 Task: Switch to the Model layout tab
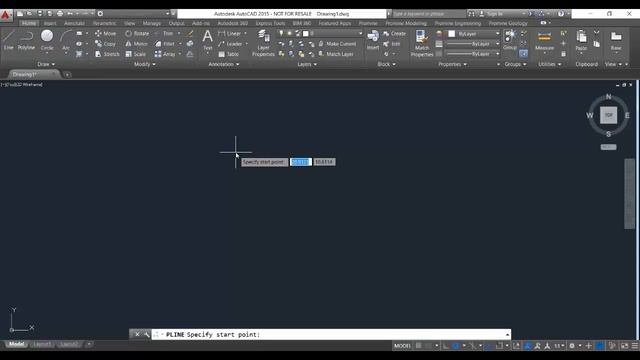tap(16, 344)
